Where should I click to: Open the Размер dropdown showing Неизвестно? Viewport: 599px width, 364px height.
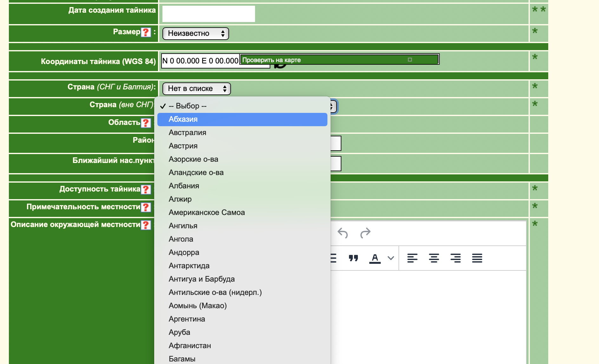point(195,34)
